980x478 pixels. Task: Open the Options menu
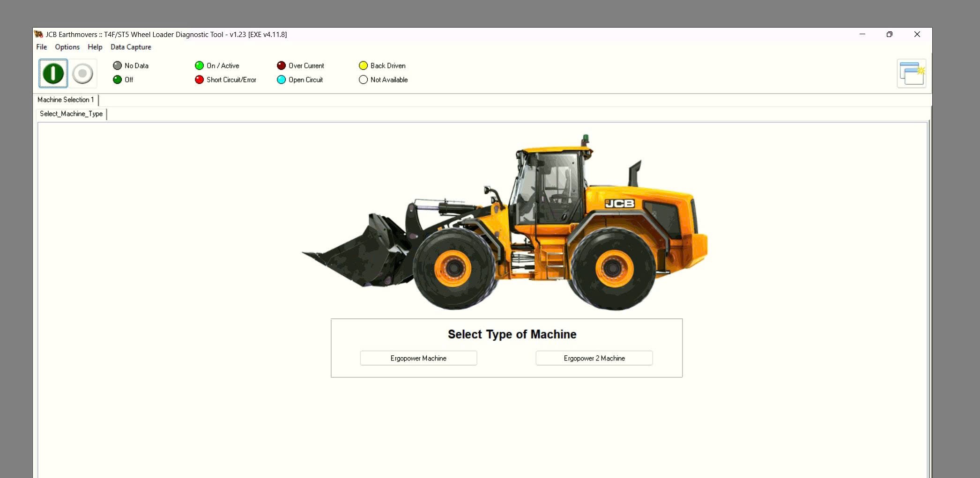click(67, 47)
